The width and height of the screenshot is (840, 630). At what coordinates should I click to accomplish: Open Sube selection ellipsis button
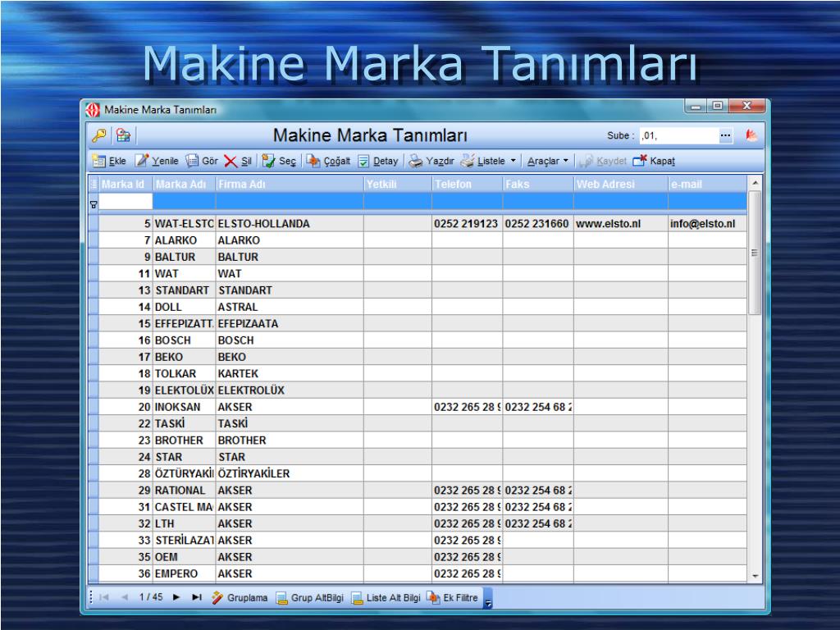(725, 135)
